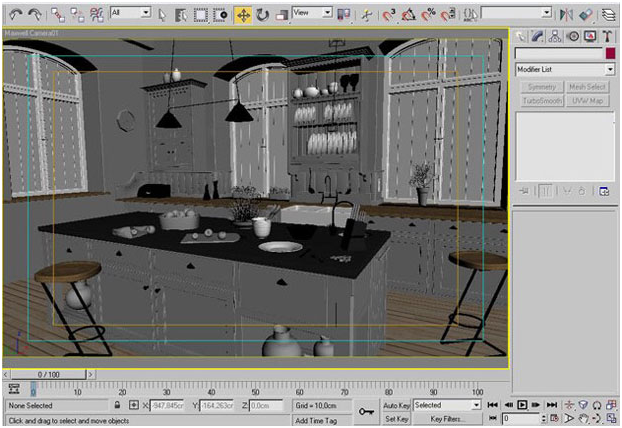Click the Z coordinate input field

(266, 405)
